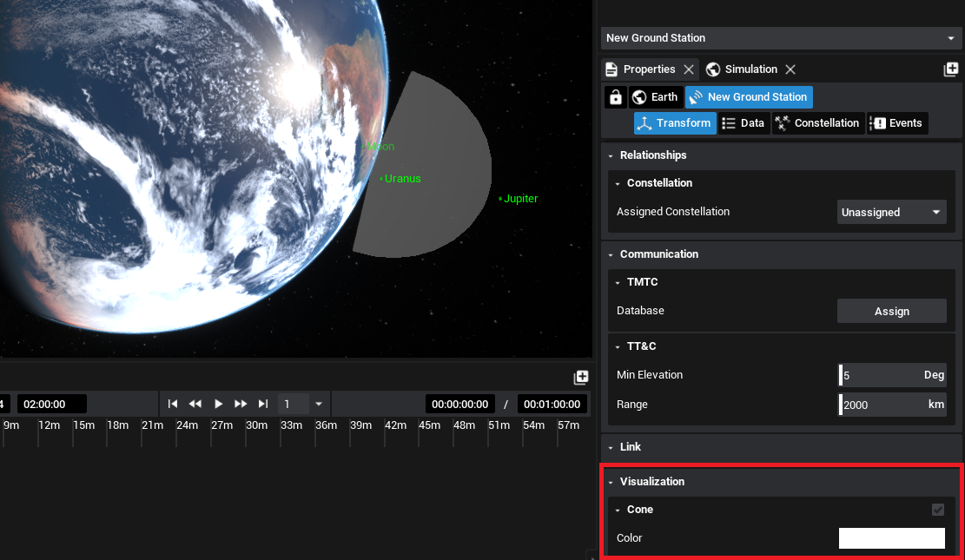
Task: Toggle the Cone visualization checkbox
Action: (x=938, y=510)
